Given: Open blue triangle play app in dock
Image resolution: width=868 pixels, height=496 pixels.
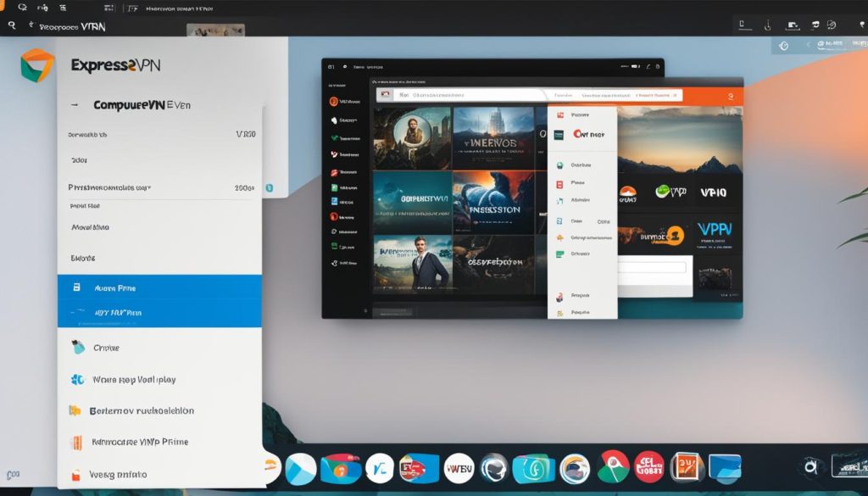Looking at the screenshot, I should pos(301,469).
